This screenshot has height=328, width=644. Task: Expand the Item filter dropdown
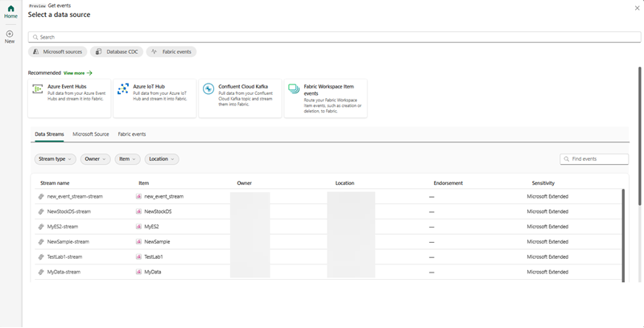pyautogui.click(x=127, y=159)
